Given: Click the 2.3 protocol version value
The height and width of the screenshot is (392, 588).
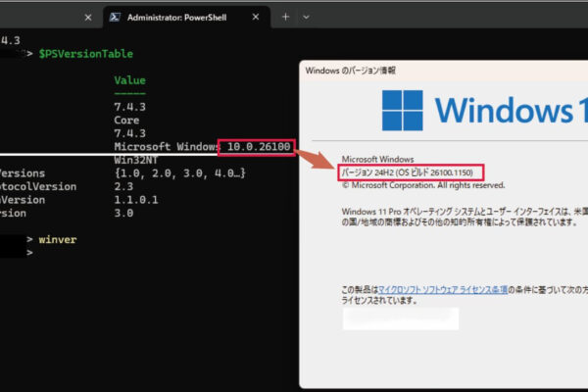Looking at the screenshot, I should tap(123, 186).
